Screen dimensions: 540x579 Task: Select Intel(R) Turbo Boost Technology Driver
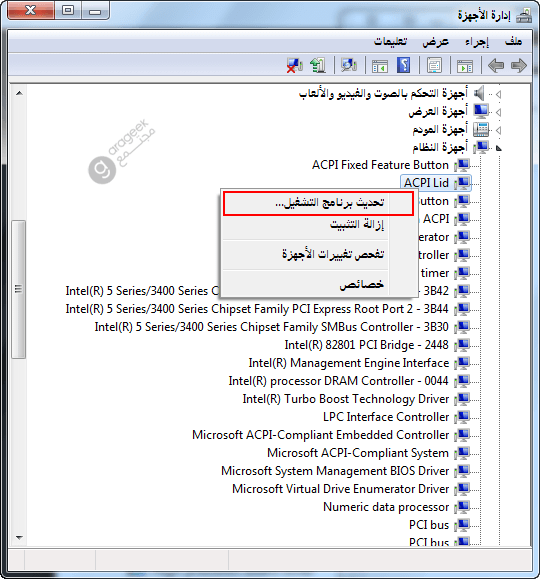(346, 399)
